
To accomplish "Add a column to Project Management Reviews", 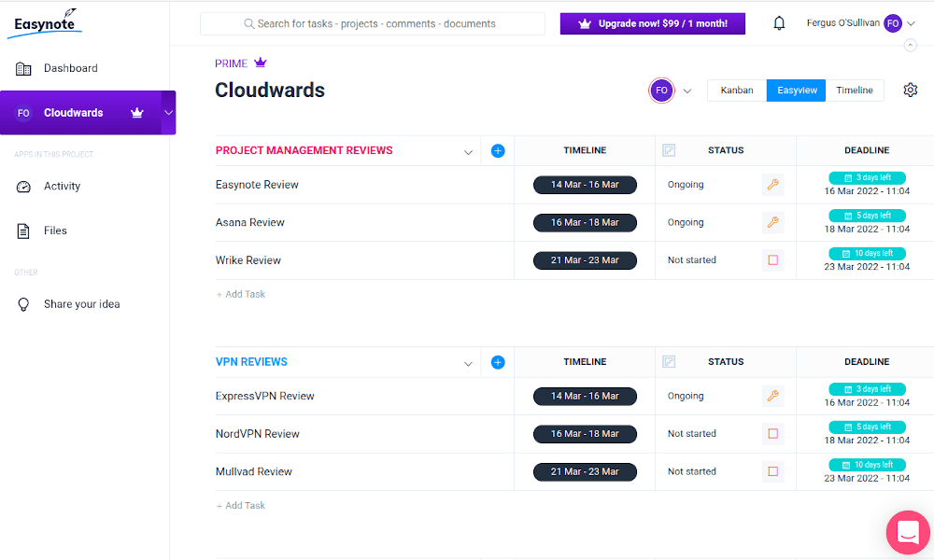I will tap(498, 151).
